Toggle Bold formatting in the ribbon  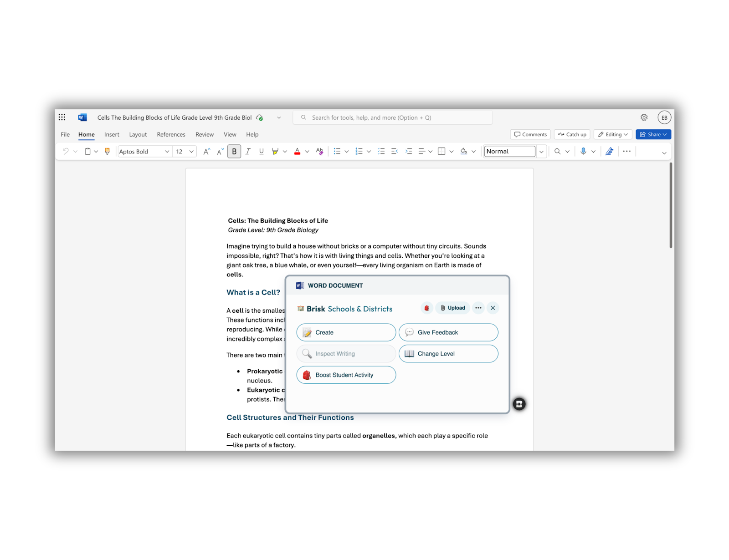point(234,152)
